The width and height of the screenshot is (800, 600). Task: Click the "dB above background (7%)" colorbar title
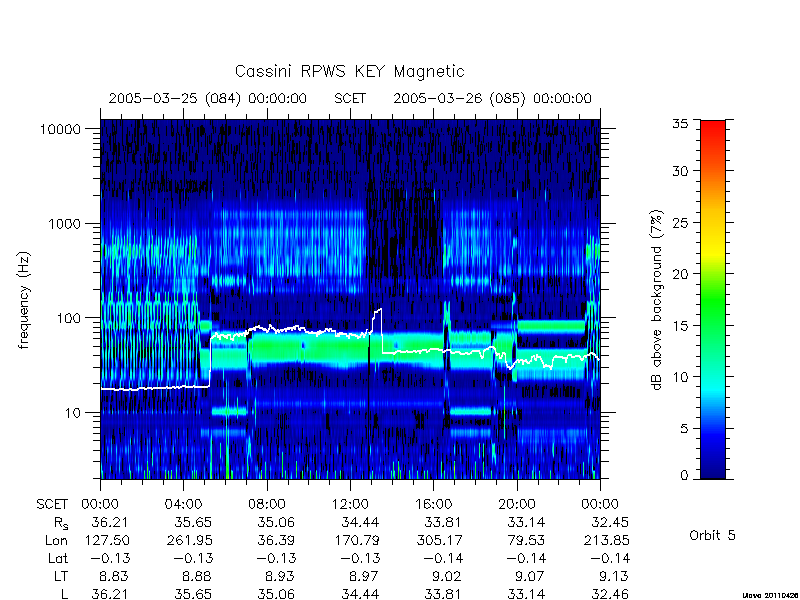pos(657,301)
